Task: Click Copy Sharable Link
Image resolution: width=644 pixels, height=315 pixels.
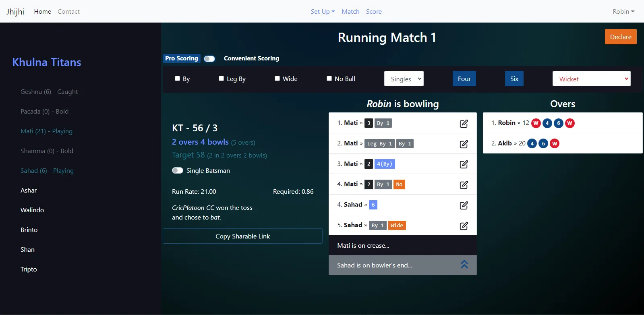Action: coord(242,236)
